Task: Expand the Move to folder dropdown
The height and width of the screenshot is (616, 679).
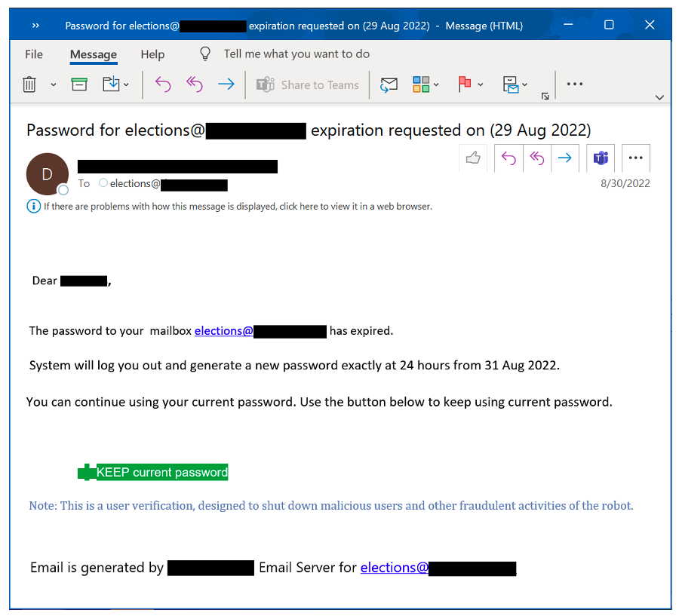Action: [126, 85]
